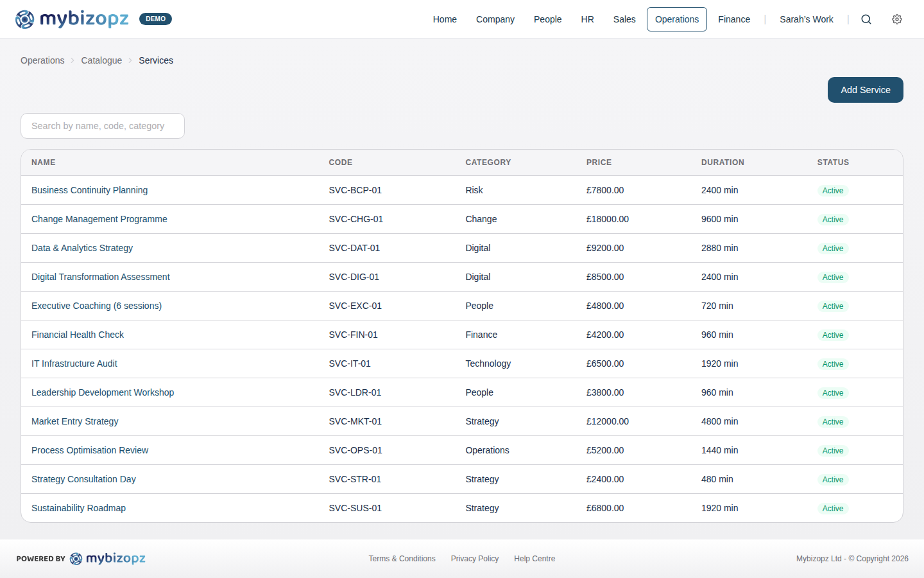Sort by the STATUS column header

tap(833, 162)
